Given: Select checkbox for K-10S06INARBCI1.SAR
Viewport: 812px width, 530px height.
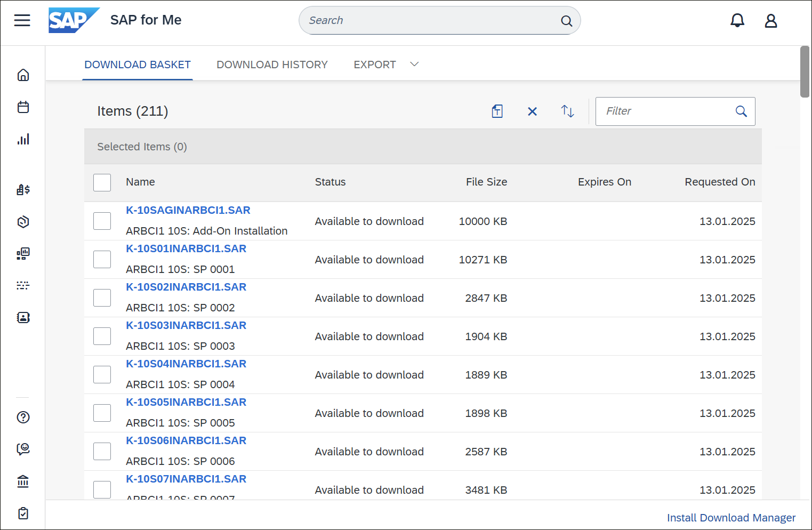Looking at the screenshot, I should tap(102, 451).
